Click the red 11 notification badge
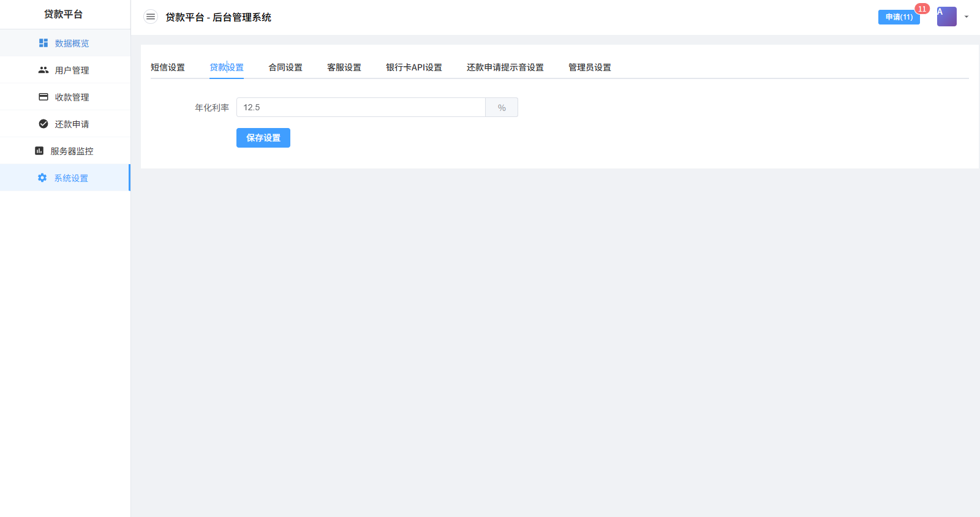 (922, 9)
